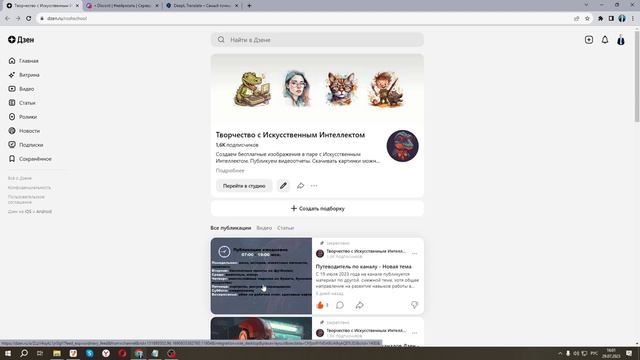Open notifications bell icon
Viewport: 640px width, 360px height.
point(605,40)
